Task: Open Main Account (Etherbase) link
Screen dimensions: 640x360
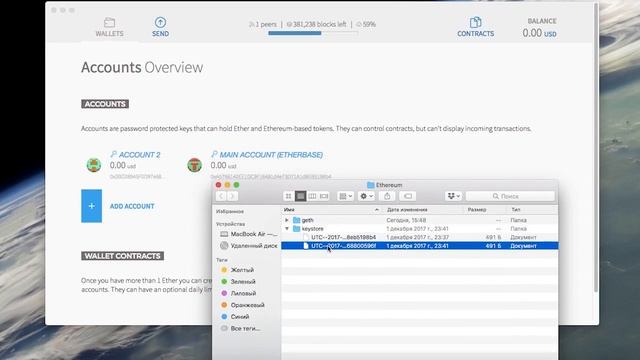Action: pos(267,155)
